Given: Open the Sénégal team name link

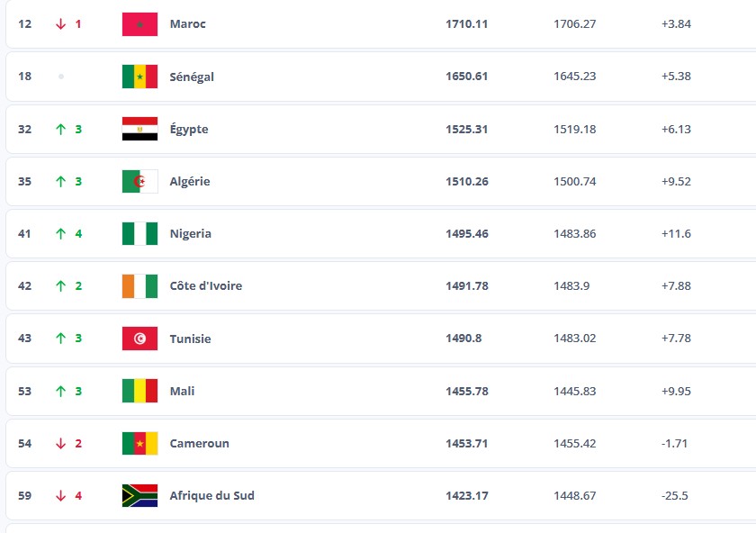Looking at the screenshot, I should [x=192, y=77].
